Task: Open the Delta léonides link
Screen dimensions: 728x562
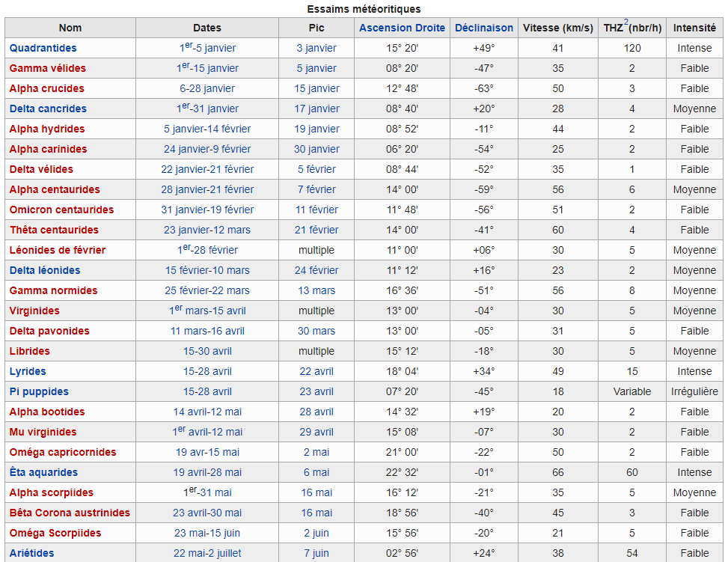Action: tap(45, 270)
